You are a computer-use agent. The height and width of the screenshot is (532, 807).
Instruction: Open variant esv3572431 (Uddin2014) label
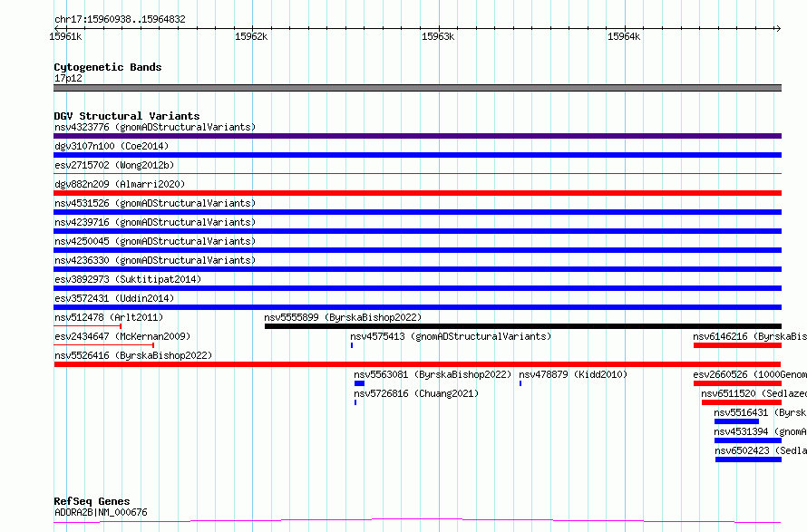pyautogui.click(x=114, y=298)
